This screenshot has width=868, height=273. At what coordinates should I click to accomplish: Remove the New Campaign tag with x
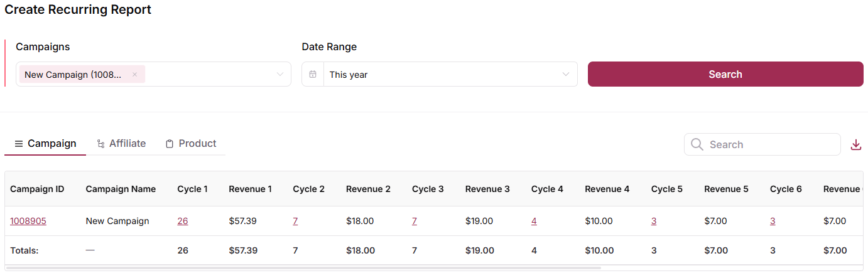[134, 75]
